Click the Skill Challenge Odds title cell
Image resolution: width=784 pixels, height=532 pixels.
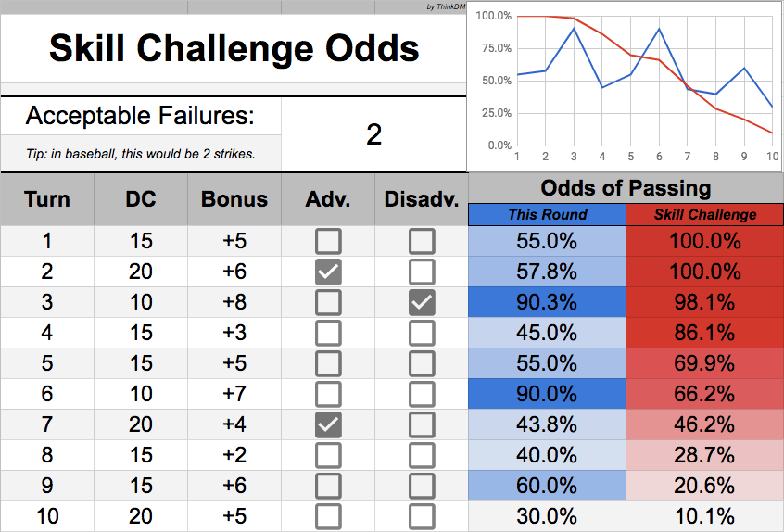click(234, 48)
